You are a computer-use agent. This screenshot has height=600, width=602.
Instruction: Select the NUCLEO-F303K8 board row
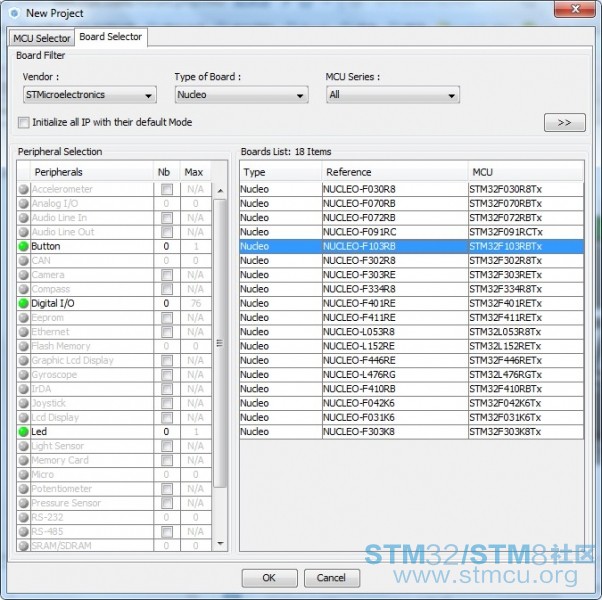point(412,432)
